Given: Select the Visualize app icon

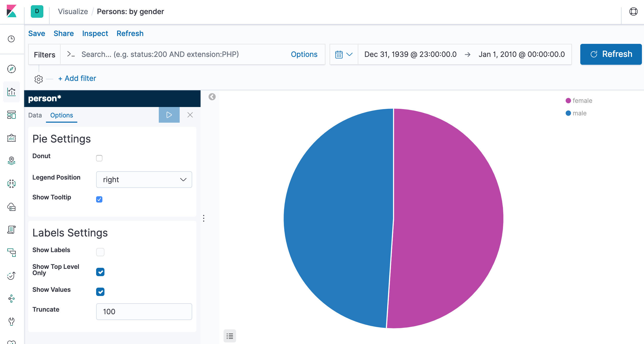Looking at the screenshot, I should (x=11, y=92).
